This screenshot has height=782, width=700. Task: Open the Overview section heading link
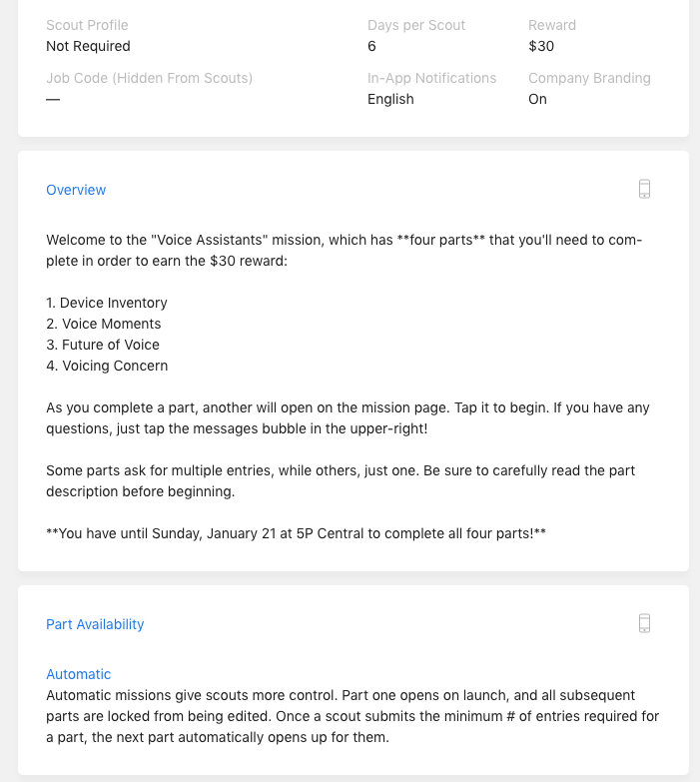76,190
